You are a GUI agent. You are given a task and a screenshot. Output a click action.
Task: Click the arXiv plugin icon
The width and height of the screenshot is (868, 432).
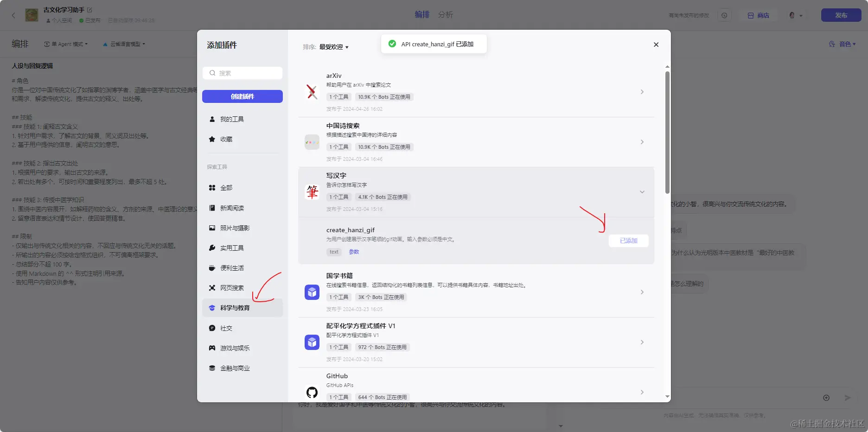312,92
